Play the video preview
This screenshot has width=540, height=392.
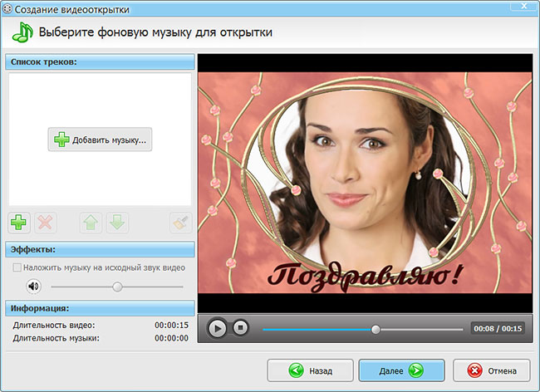[217, 328]
